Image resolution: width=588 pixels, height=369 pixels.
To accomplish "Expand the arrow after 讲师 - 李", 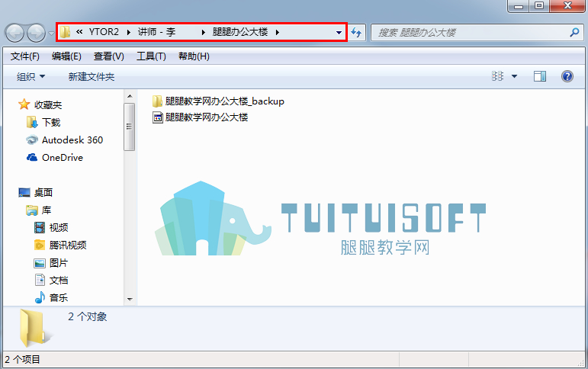I will coord(204,32).
